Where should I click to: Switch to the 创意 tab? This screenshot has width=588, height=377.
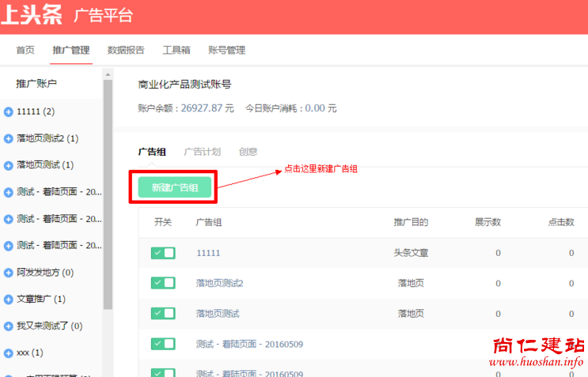pos(248,152)
